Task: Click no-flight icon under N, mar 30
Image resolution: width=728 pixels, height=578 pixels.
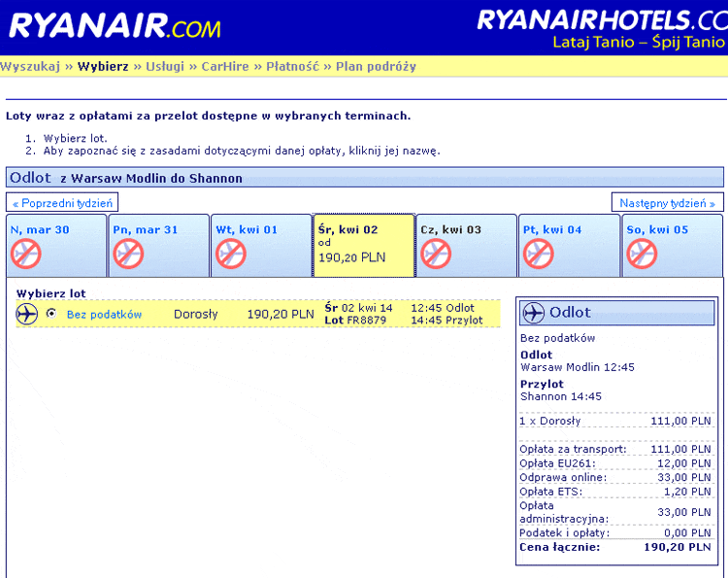Action: click(x=26, y=254)
